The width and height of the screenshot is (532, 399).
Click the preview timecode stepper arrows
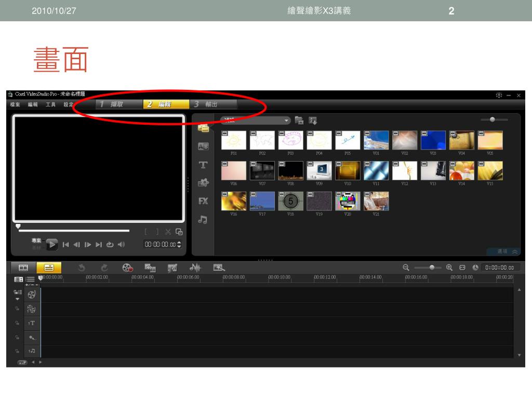[179, 244]
